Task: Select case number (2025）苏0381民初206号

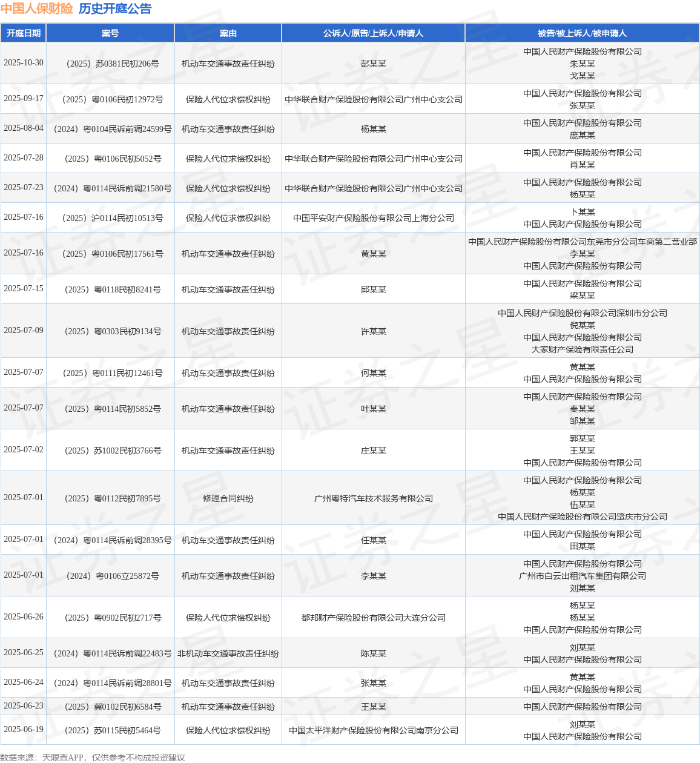Action: [110, 64]
